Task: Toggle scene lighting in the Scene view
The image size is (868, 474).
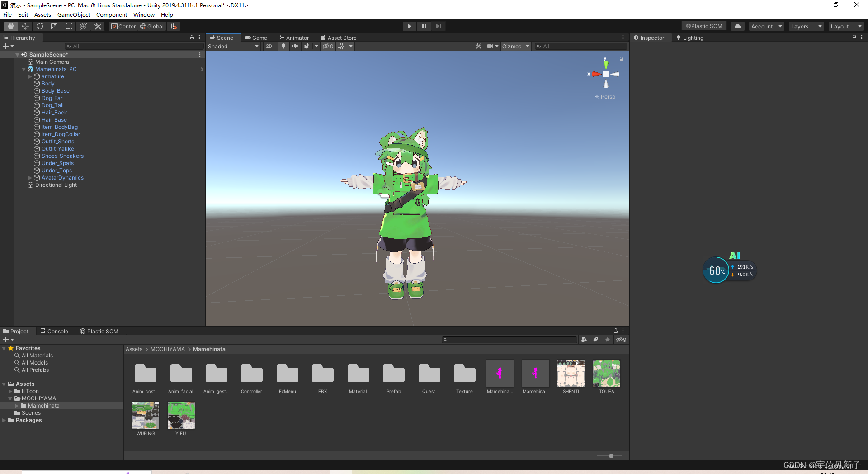Action: pos(283,46)
